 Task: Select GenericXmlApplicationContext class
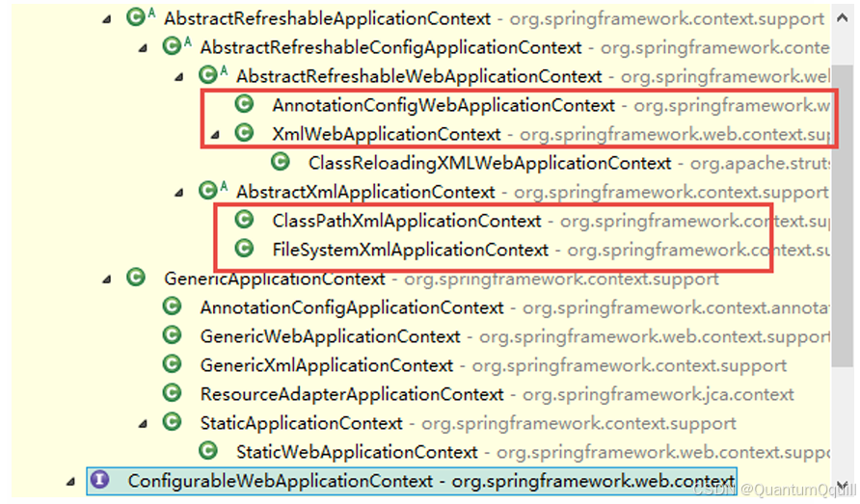coord(326,365)
